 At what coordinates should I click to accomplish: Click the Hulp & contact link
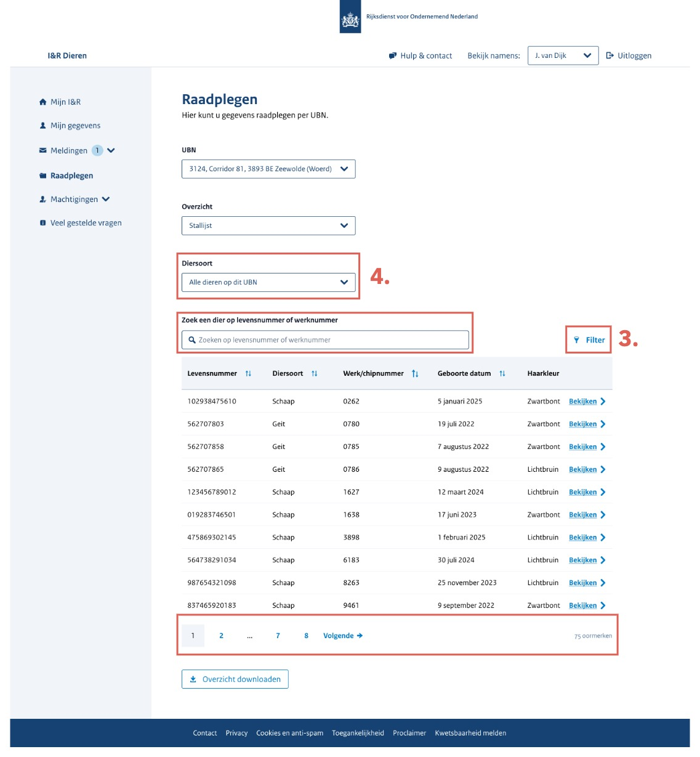click(426, 56)
